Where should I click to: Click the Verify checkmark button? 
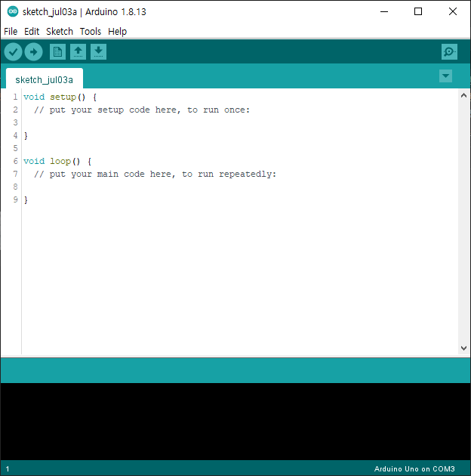coord(13,52)
